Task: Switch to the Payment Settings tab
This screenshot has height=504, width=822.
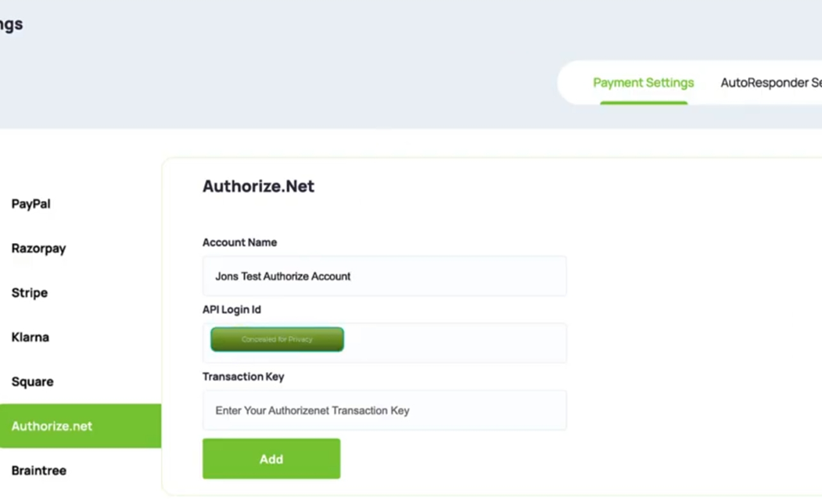Action: (643, 82)
